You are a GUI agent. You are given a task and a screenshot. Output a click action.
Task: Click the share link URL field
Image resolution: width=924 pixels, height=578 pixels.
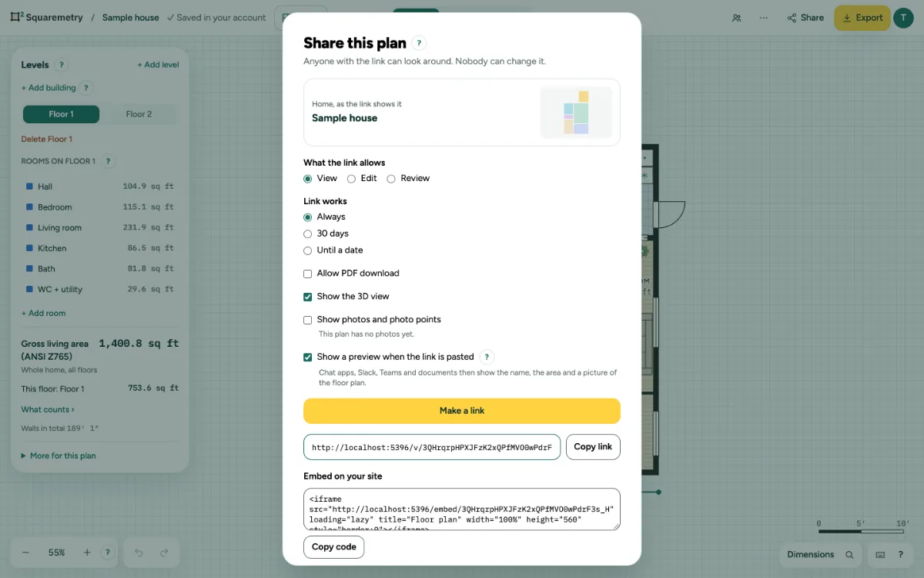click(x=432, y=447)
